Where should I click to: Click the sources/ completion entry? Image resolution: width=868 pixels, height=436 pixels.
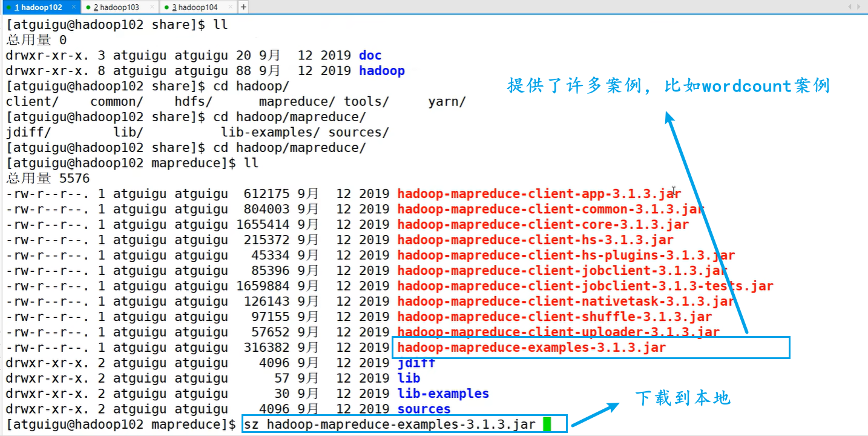(x=359, y=133)
